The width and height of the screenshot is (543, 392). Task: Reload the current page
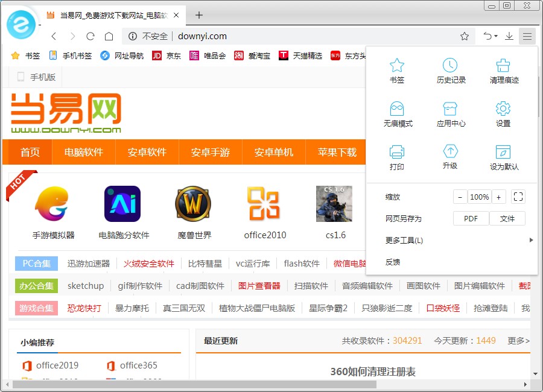click(x=91, y=36)
